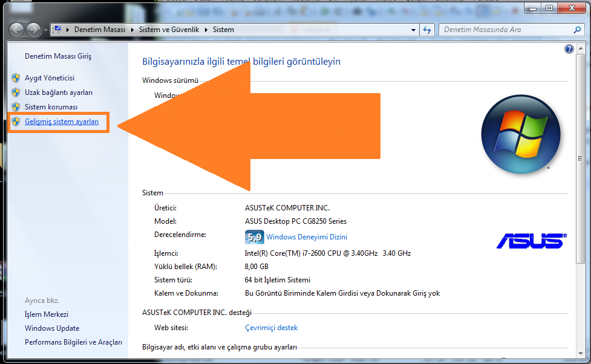
Task: Select the Kalem ve Dokunma value text
Action: coord(342,293)
